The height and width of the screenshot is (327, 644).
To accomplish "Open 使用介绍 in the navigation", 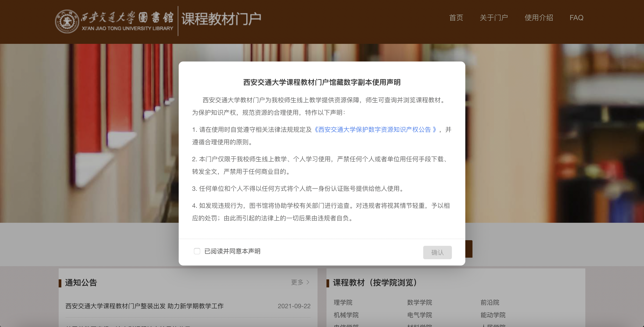I will (x=539, y=18).
